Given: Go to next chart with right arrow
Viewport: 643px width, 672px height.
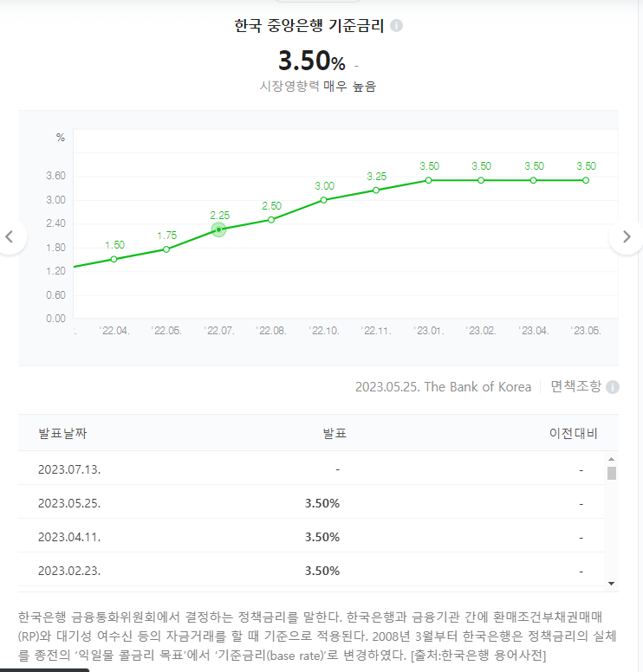Looking at the screenshot, I should (626, 236).
